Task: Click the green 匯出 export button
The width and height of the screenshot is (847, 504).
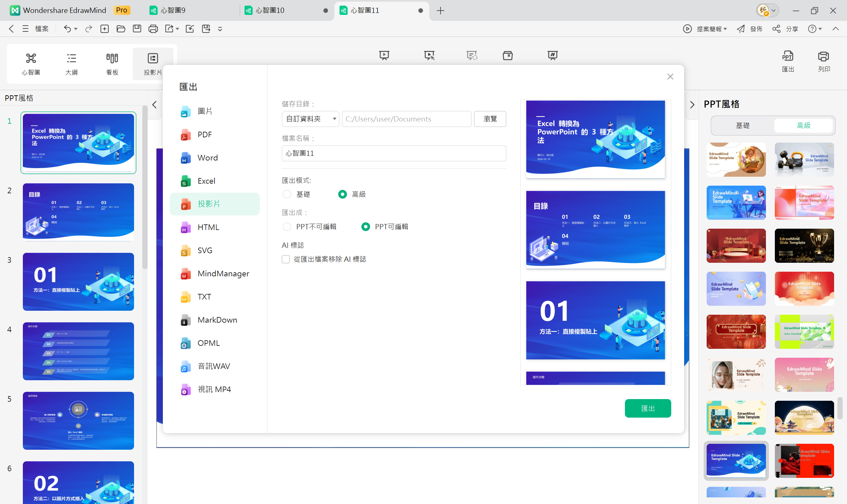Action: tap(647, 408)
